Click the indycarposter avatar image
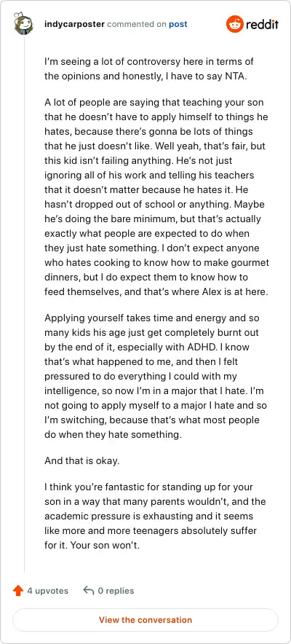Viewport: 291px width, 644px height. click(x=24, y=24)
